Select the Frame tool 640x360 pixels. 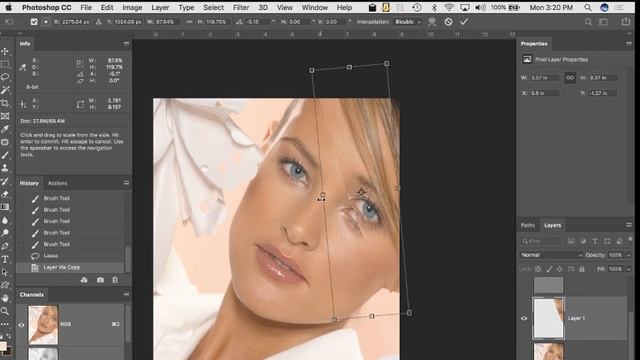pyautogui.click(x=5, y=116)
